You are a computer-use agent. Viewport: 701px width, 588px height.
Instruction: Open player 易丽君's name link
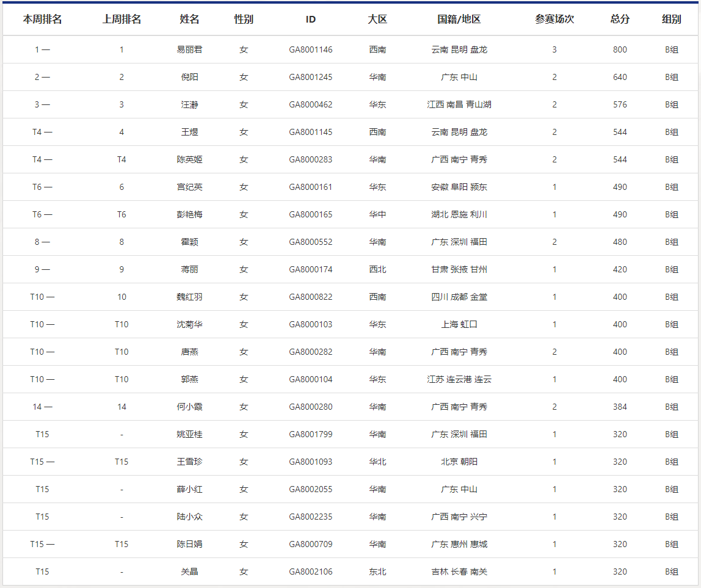[x=189, y=49]
